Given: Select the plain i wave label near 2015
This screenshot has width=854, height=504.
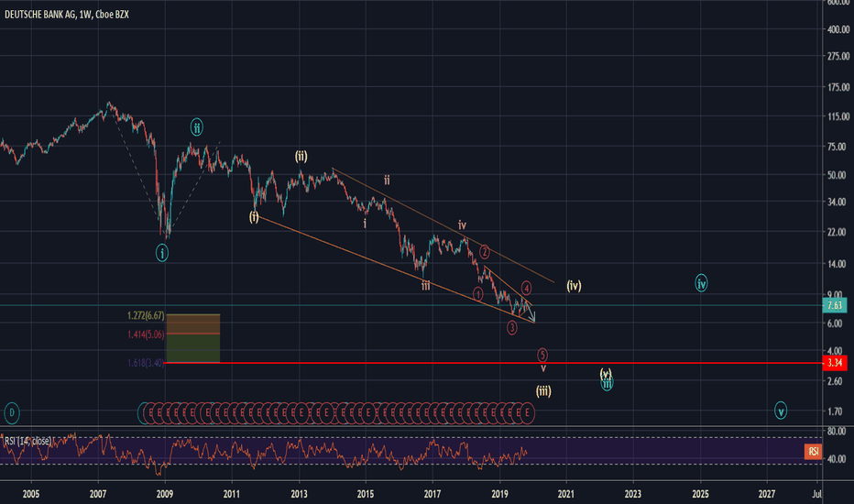Looking at the screenshot, I should tap(365, 224).
